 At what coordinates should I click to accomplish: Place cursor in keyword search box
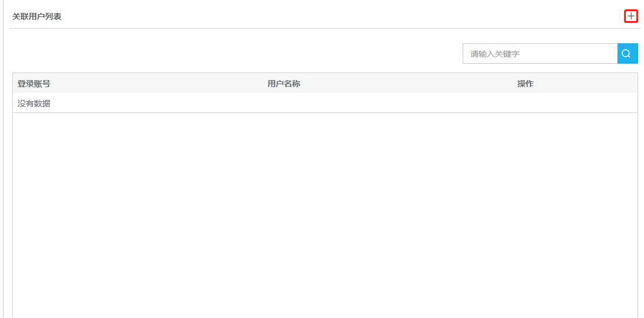(540, 53)
